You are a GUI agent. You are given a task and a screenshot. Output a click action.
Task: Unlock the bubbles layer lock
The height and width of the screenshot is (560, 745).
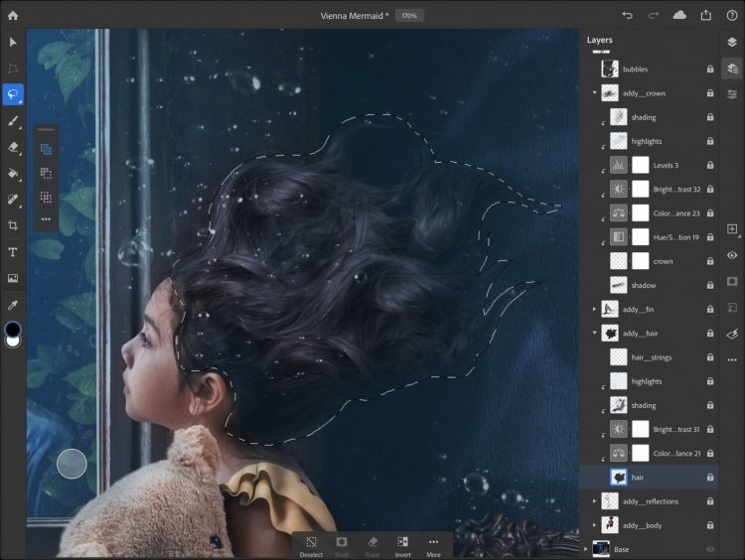click(710, 69)
